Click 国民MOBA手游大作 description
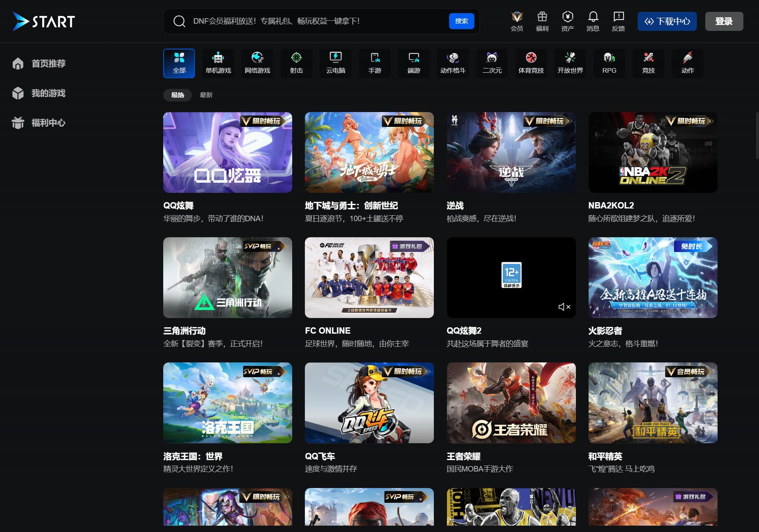The image size is (759, 532). click(x=480, y=469)
